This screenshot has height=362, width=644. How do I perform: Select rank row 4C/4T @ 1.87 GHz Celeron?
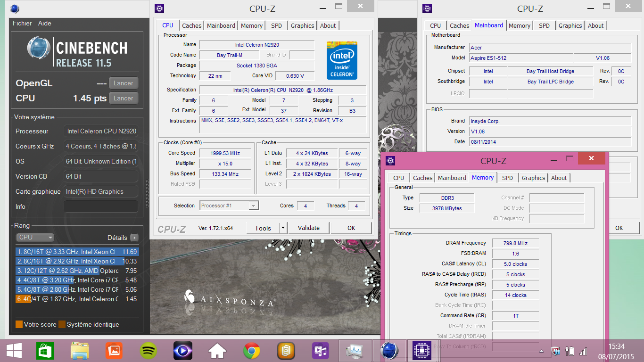[x=77, y=299]
